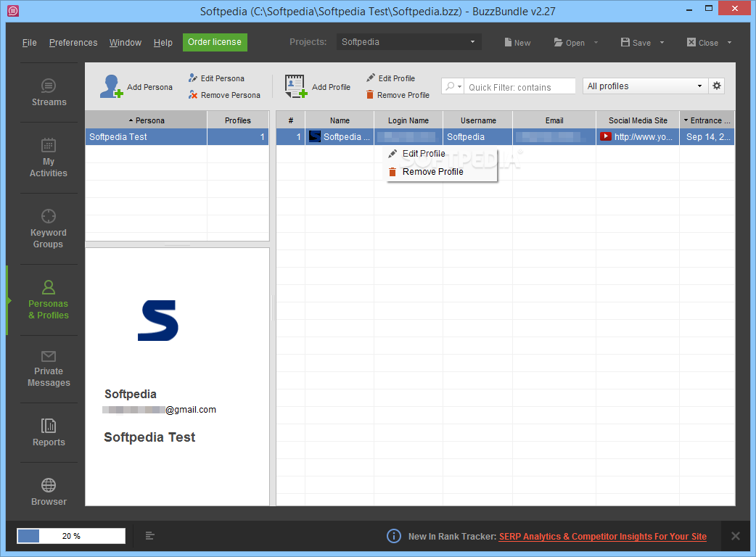Open Private Messages section

[49, 369]
